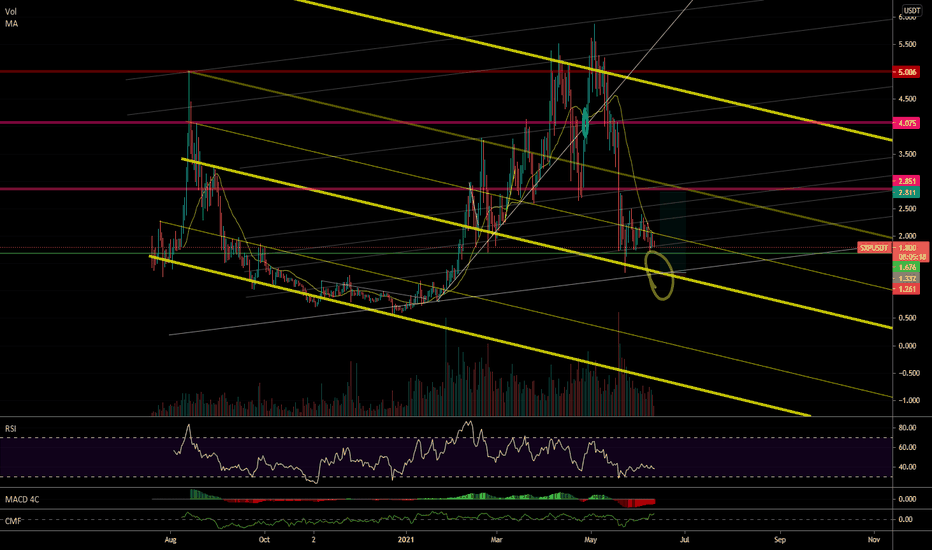
Task: Select the RSI pane label
Action: [11, 429]
